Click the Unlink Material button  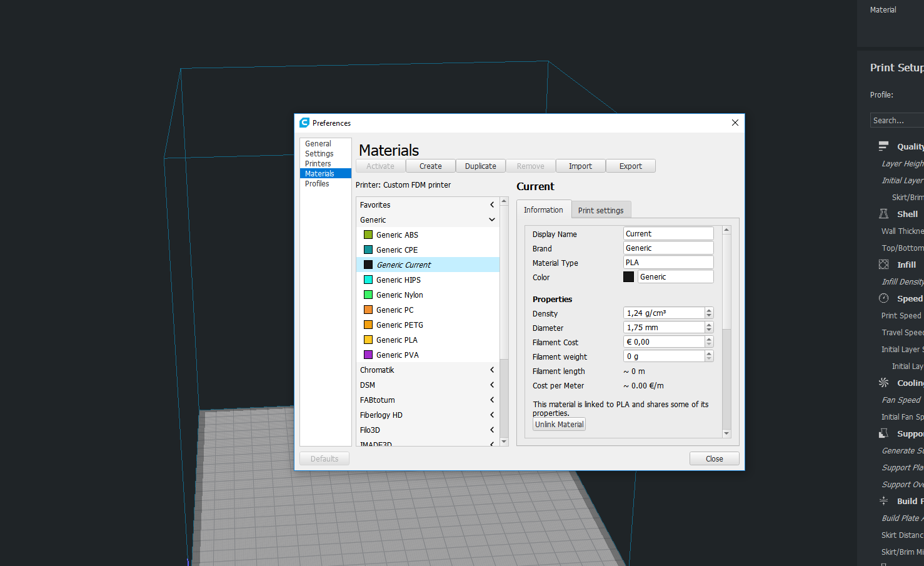[x=560, y=424]
